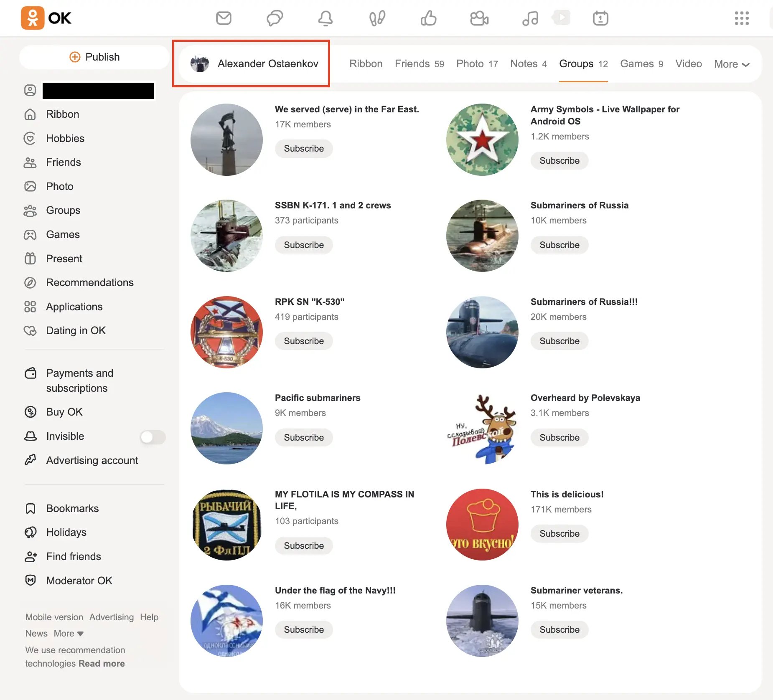The width and height of the screenshot is (773, 700).
Task: Click the thumbs-up reactions icon
Action: 428,18
